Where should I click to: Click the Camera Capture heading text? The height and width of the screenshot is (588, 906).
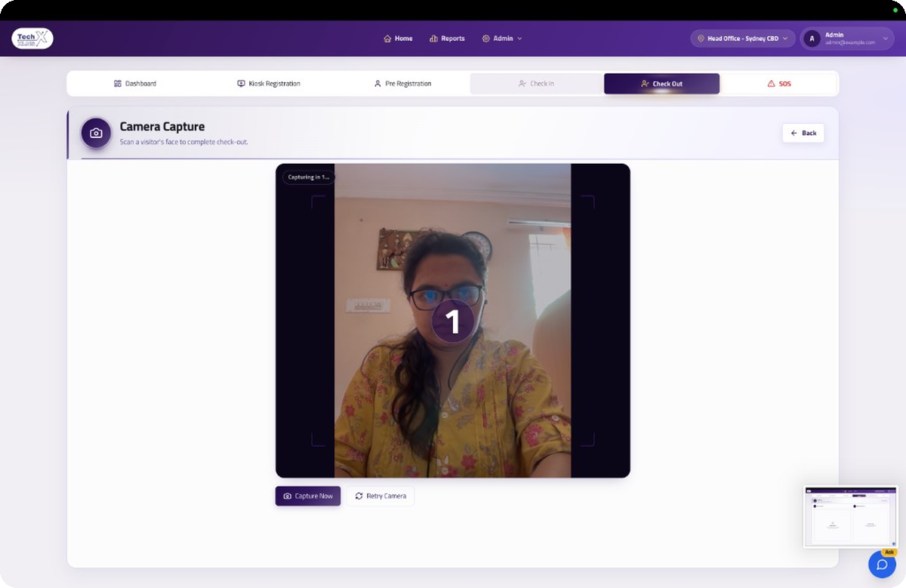(x=162, y=127)
